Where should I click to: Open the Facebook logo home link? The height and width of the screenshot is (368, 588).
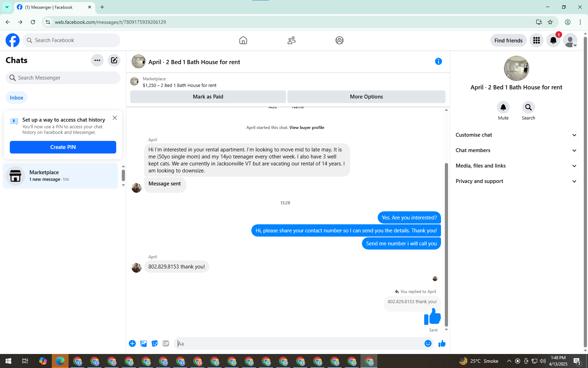(13, 40)
